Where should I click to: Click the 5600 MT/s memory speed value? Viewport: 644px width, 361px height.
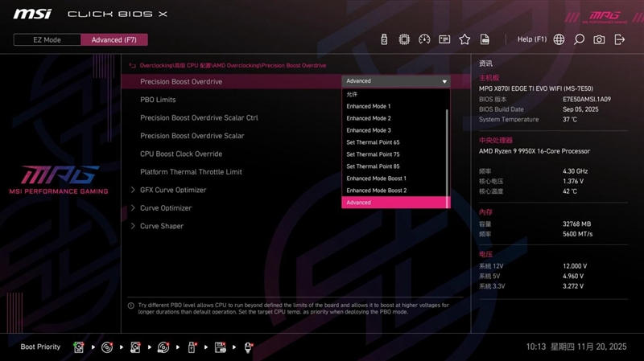coord(577,234)
